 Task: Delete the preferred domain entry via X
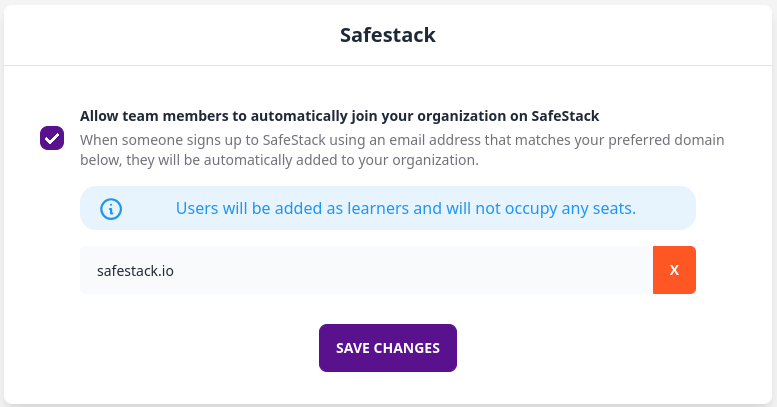(674, 270)
